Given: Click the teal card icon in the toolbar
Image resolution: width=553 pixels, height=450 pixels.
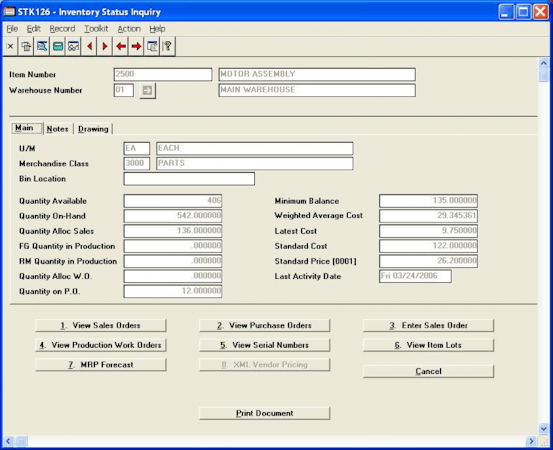Looking at the screenshot, I should (x=58, y=46).
